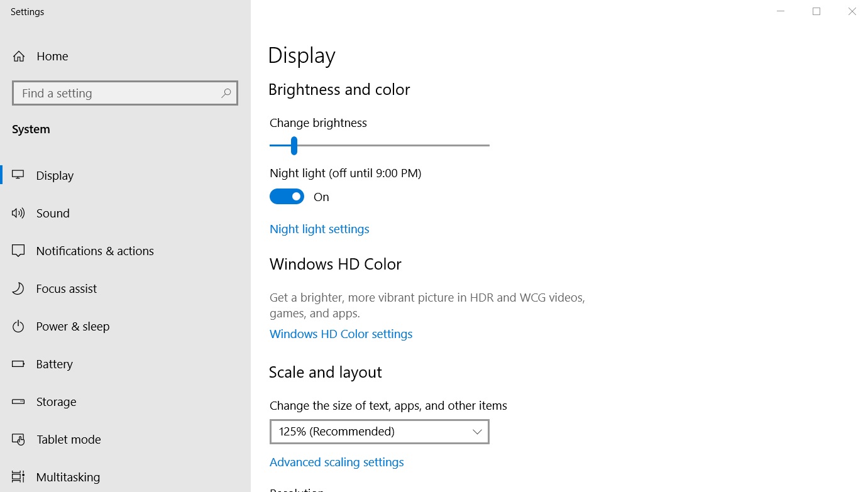Click the Home house icon
The width and height of the screenshot is (868, 492).
pos(19,57)
